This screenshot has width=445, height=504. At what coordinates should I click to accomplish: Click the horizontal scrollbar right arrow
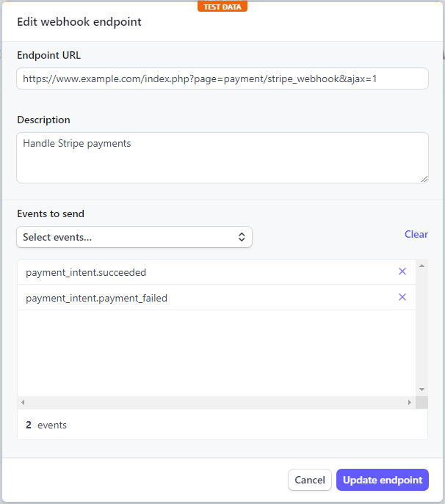(410, 403)
